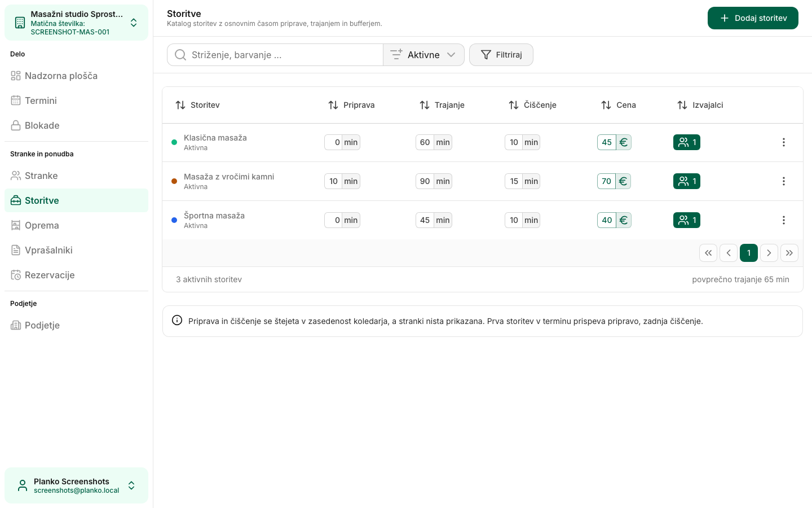The image size is (812, 508).
Task: Click the Dodaj storitev button
Action: point(753,18)
